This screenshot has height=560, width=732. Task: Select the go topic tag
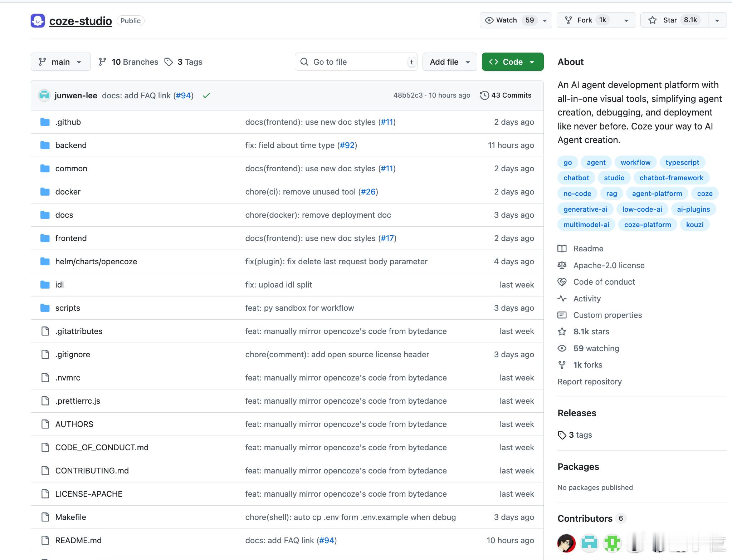point(567,162)
